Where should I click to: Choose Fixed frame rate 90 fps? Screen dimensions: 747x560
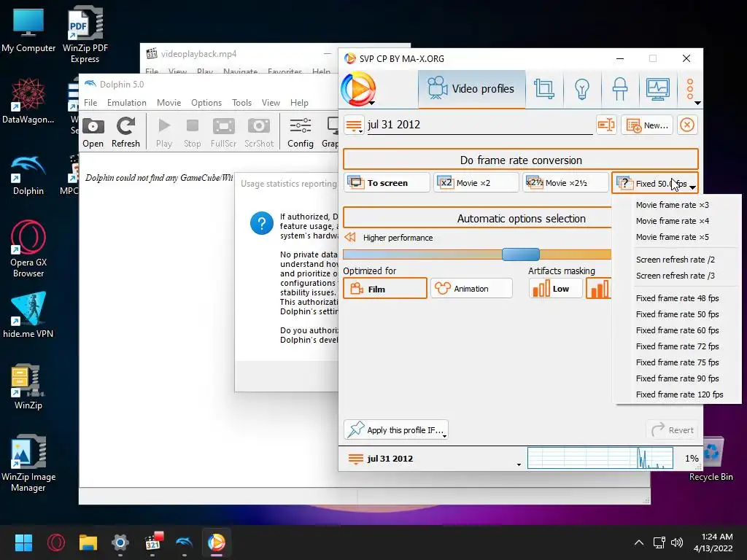coord(677,378)
